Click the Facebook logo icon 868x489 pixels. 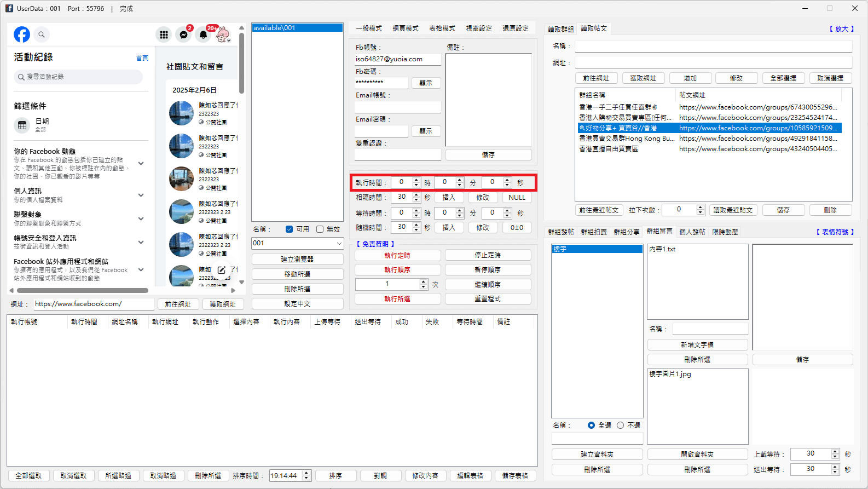[x=22, y=34]
